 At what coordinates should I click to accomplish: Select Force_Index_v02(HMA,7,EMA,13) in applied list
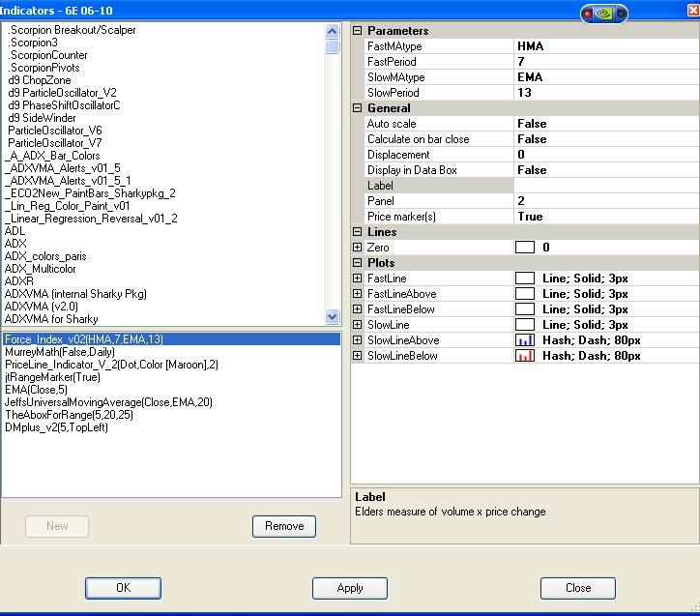[171, 339]
